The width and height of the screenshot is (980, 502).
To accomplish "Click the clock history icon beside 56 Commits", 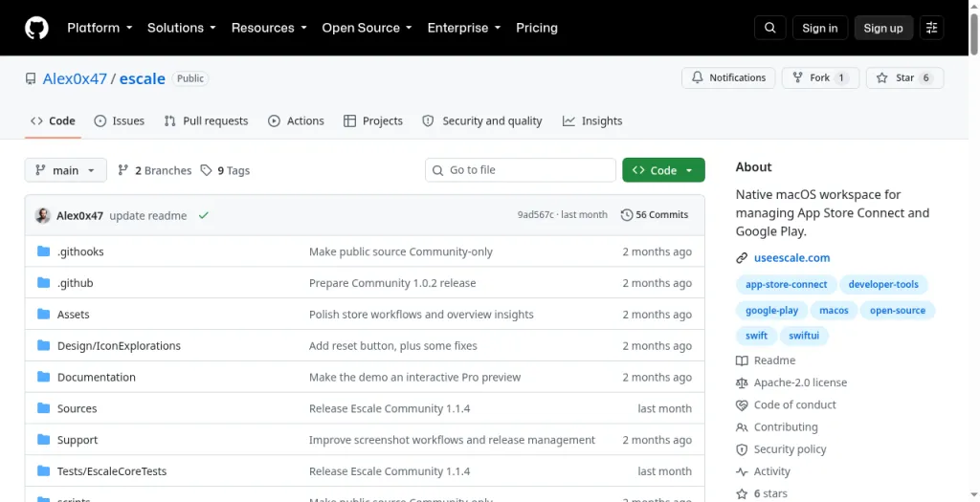I will 626,215.
